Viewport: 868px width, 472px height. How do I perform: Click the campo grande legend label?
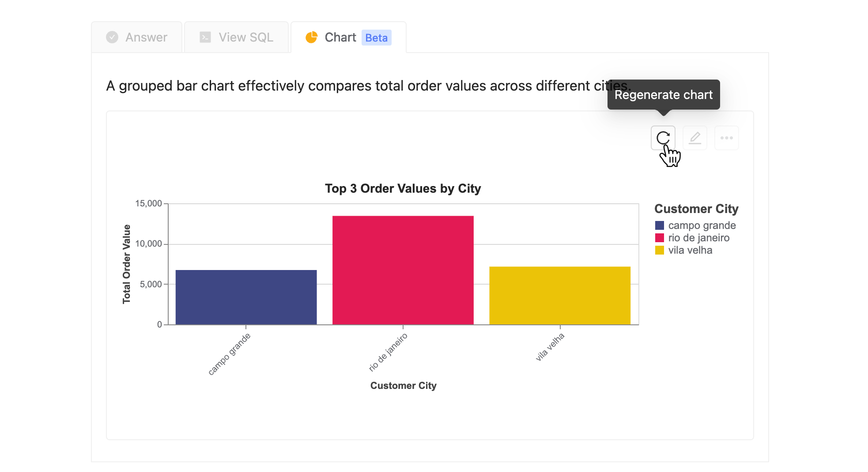tap(702, 225)
